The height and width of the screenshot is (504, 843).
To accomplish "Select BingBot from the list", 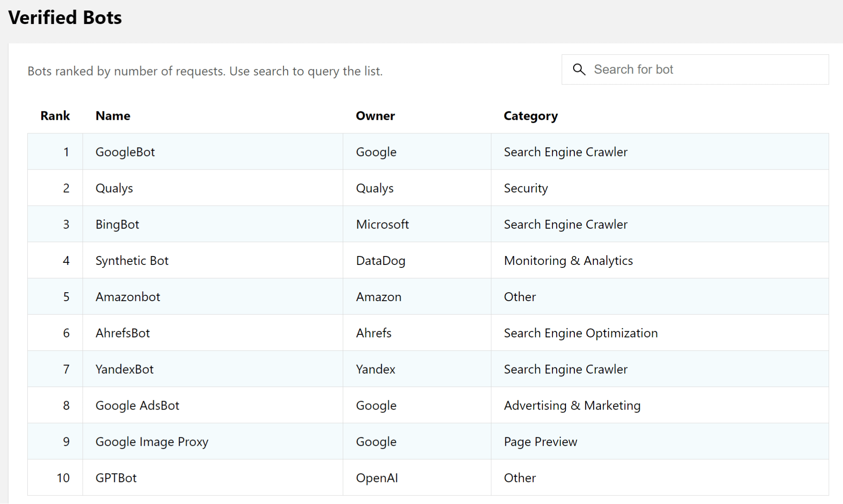I will pyautogui.click(x=118, y=224).
